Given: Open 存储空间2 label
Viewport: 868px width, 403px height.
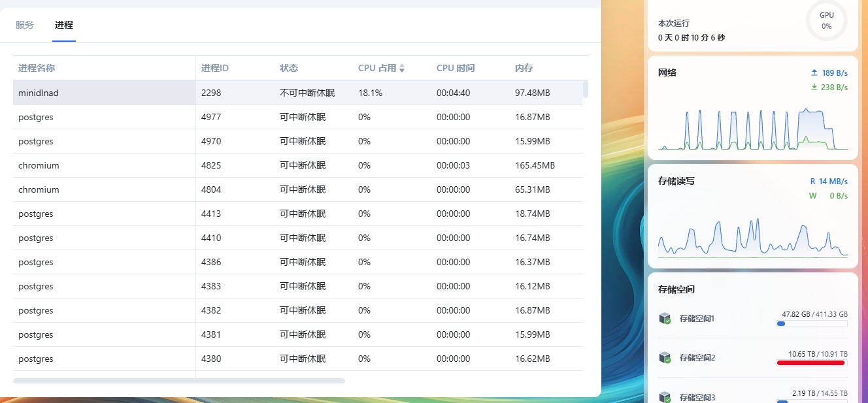Looking at the screenshot, I should pos(697,357).
